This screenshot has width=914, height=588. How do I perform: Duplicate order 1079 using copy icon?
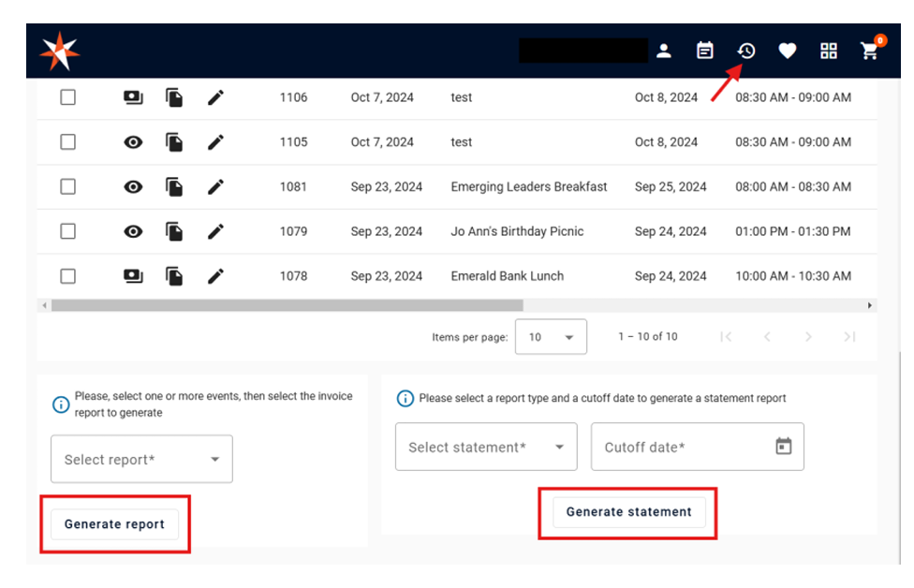click(174, 231)
